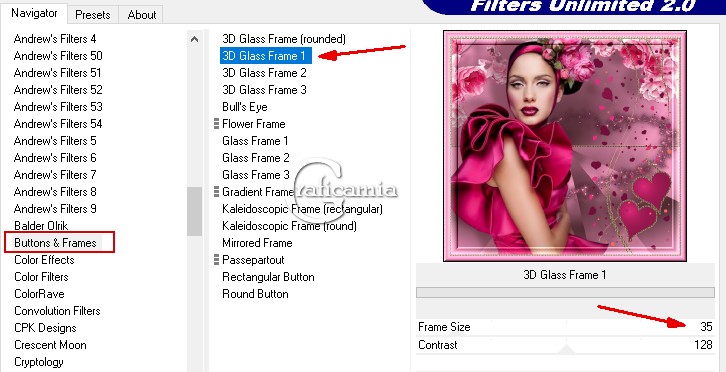Viewport: 726px width, 372px height.
Task: Click the icon beside Gradient Frame
Action: click(216, 192)
